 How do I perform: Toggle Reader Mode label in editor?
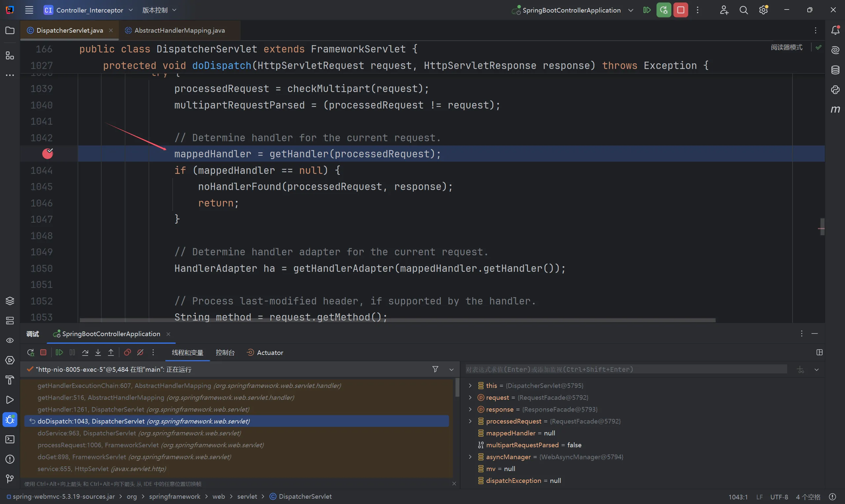coord(787,47)
